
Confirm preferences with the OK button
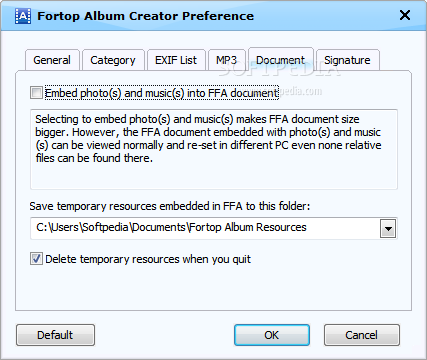point(272,335)
